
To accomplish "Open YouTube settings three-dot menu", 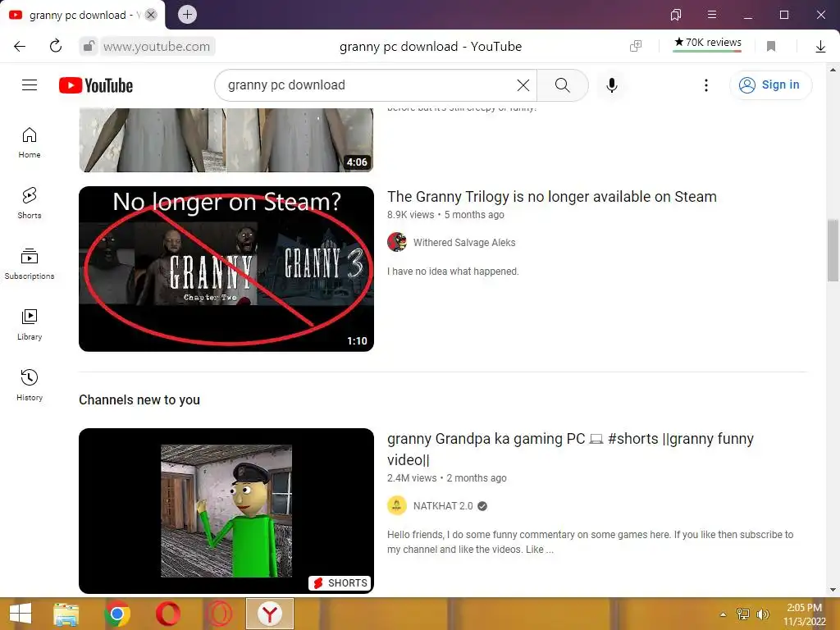I will (x=706, y=85).
